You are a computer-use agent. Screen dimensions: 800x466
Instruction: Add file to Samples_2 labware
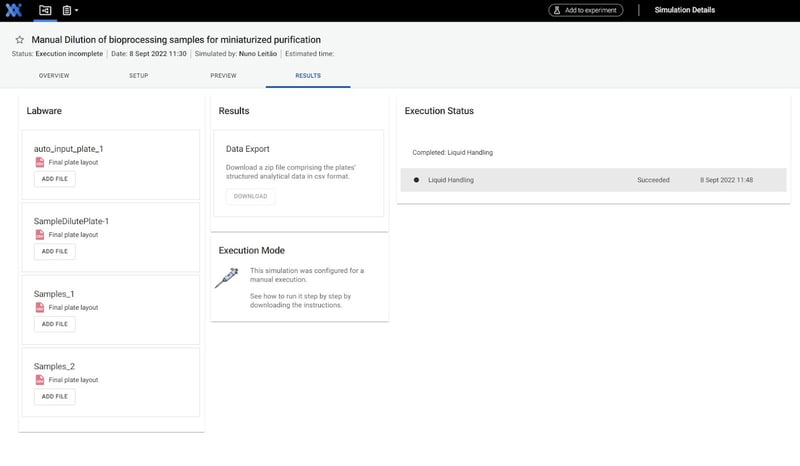tap(55, 396)
